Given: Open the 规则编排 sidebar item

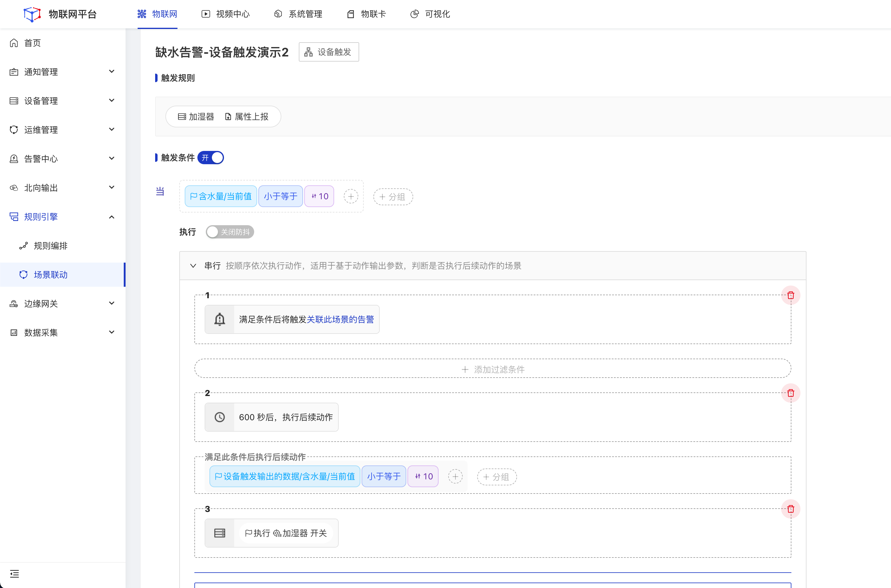Looking at the screenshot, I should pos(51,246).
